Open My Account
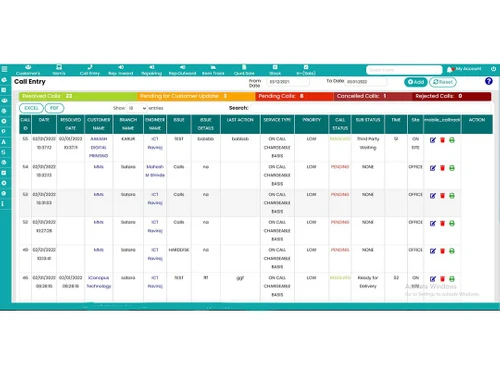 coord(469,69)
